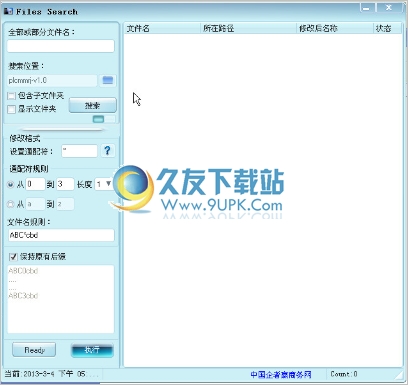Enable the 包含子文件夹 checkbox
The image size is (408, 385).
[x=11, y=96]
